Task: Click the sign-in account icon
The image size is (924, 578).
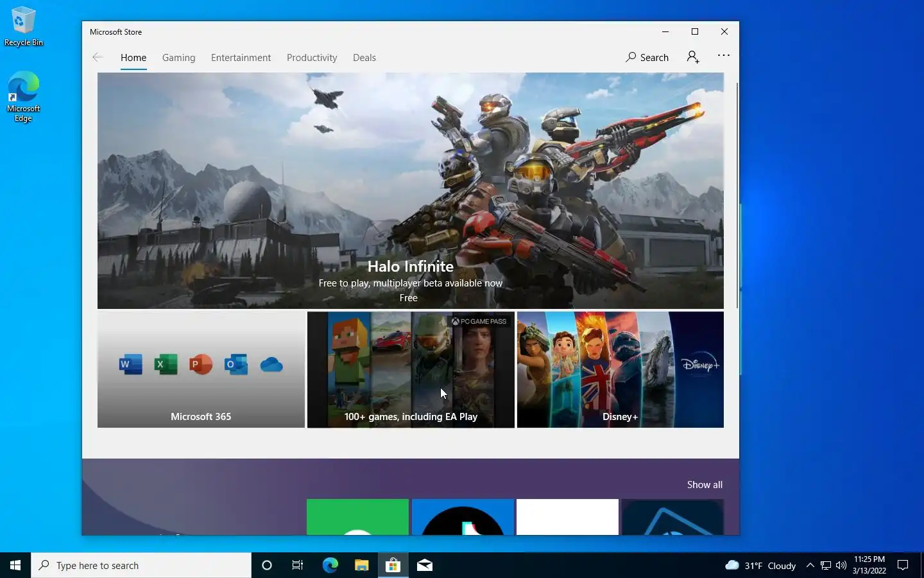Action: click(x=693, y=57)
